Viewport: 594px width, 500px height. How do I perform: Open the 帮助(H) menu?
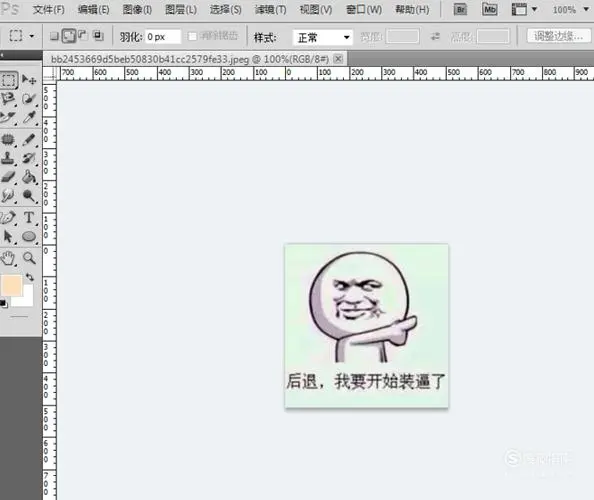(413, 9)
